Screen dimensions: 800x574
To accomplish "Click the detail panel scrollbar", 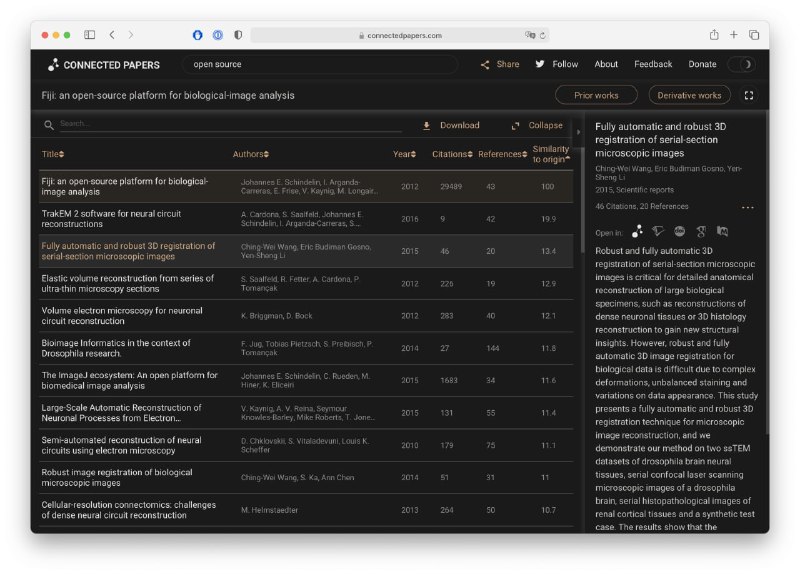I will [x=766, y=273].
